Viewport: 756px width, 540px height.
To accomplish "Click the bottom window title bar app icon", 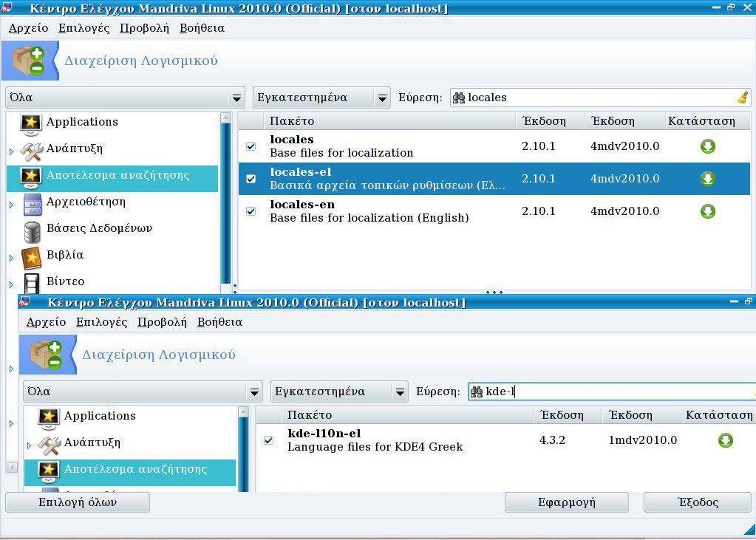I will [24, 302].
